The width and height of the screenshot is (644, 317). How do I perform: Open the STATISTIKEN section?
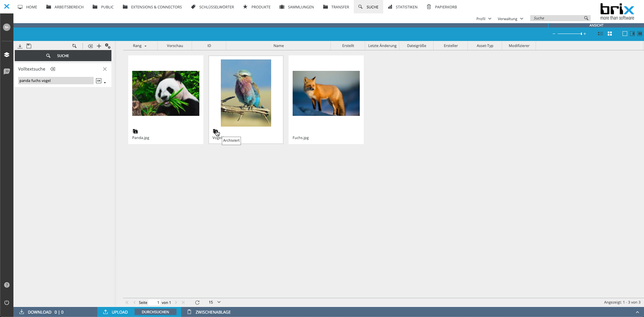click(x=403, y=7)
